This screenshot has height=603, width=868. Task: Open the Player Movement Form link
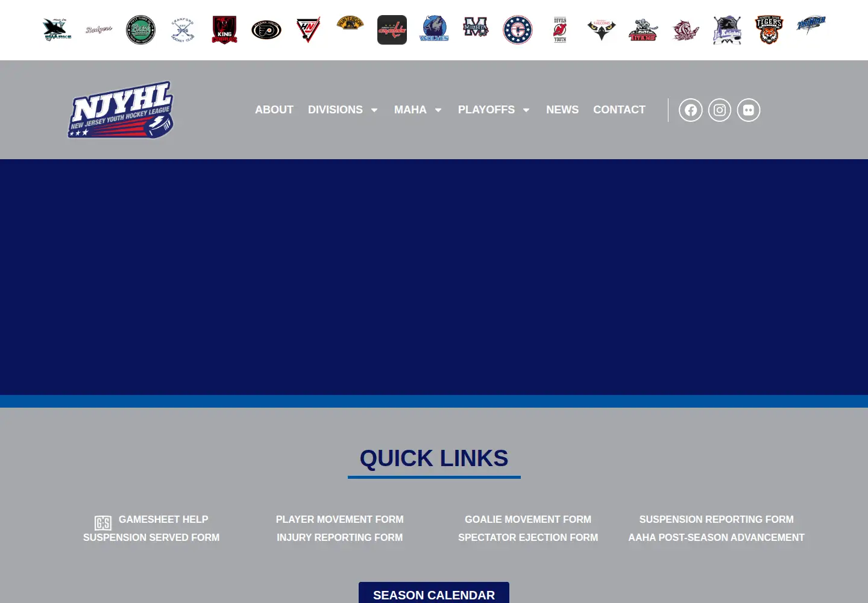click(x=340, y=519)
